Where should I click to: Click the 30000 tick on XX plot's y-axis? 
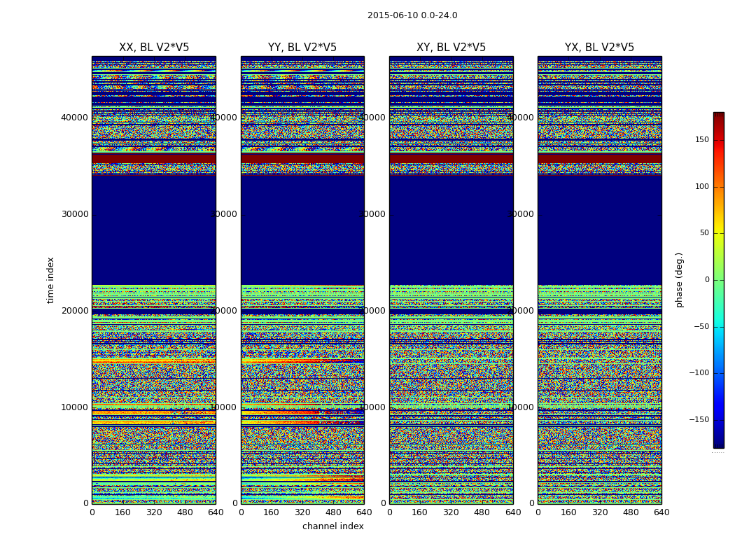click(75, 214)
